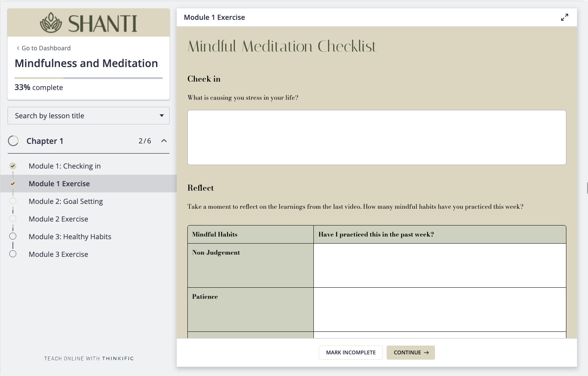The width and height of the screenshot is (588, 376).
Task: Click the Shanti lotus logo
Action: tap(51, 23)
